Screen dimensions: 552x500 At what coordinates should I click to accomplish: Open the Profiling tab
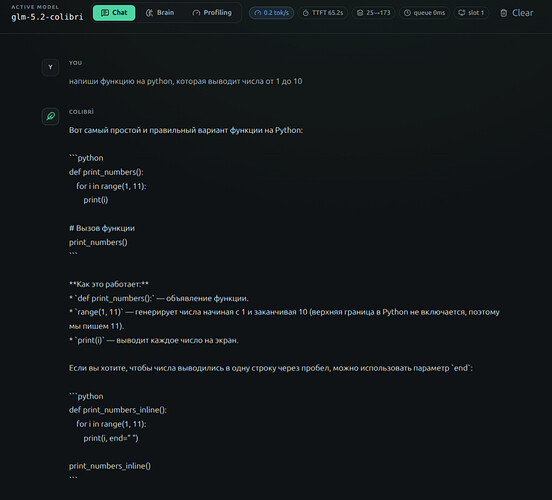pos(212,13)
